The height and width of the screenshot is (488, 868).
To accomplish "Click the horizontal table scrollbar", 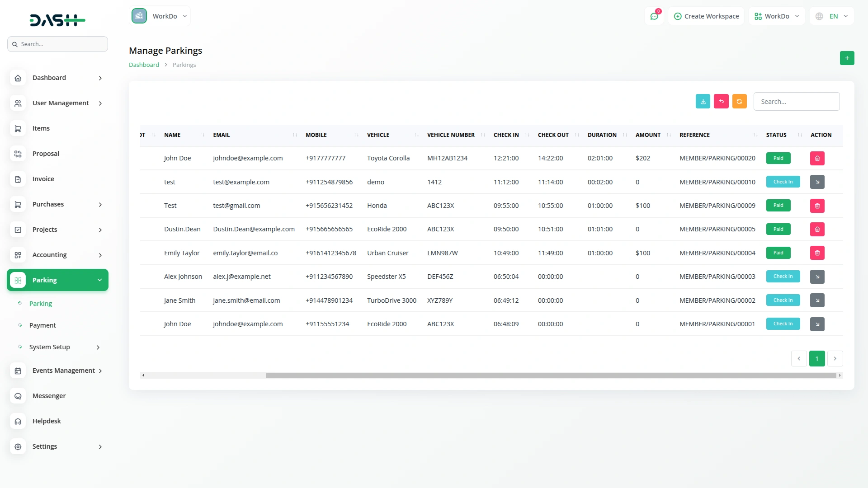I will click(x=551, y=375).
